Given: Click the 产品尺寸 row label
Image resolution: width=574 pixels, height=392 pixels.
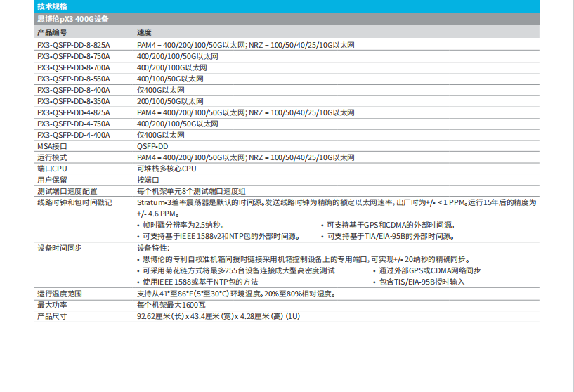Looking at the screenshot, I should [52, 316].
